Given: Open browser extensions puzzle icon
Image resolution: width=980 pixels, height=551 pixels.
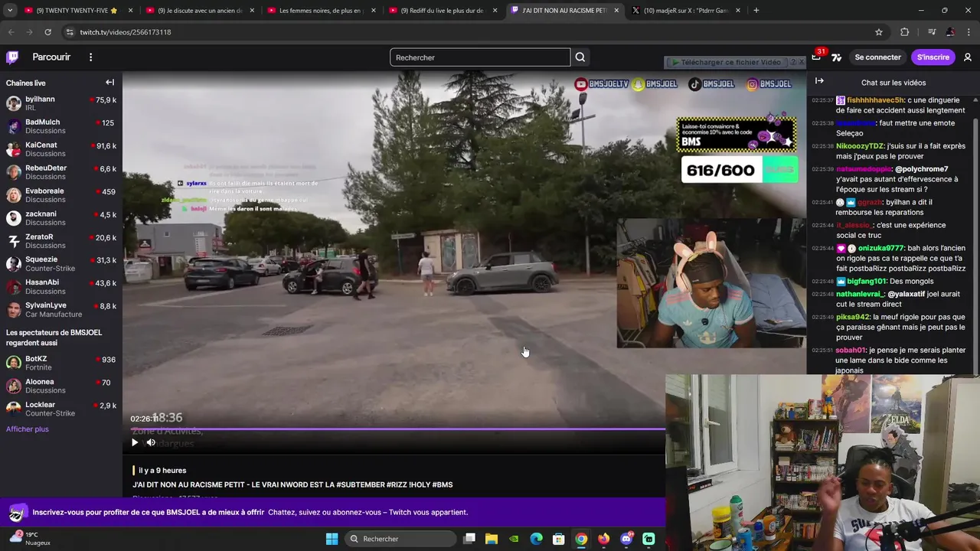Looking at the screenshot, I should click(x=905, y=32).
